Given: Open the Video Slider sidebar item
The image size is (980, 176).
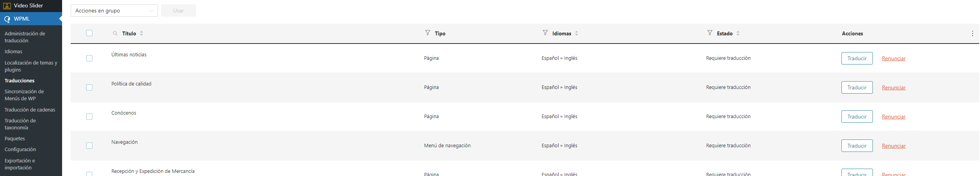Looking at the screenshot, I should 28,5.
